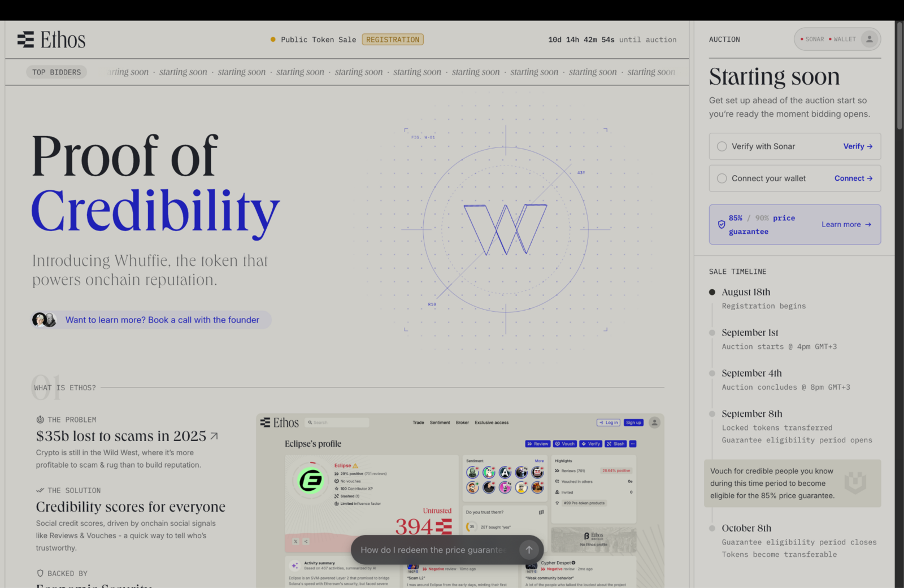Click the Slash button on Eclipse's profile
904x588 pixels.
click(616, 444)
